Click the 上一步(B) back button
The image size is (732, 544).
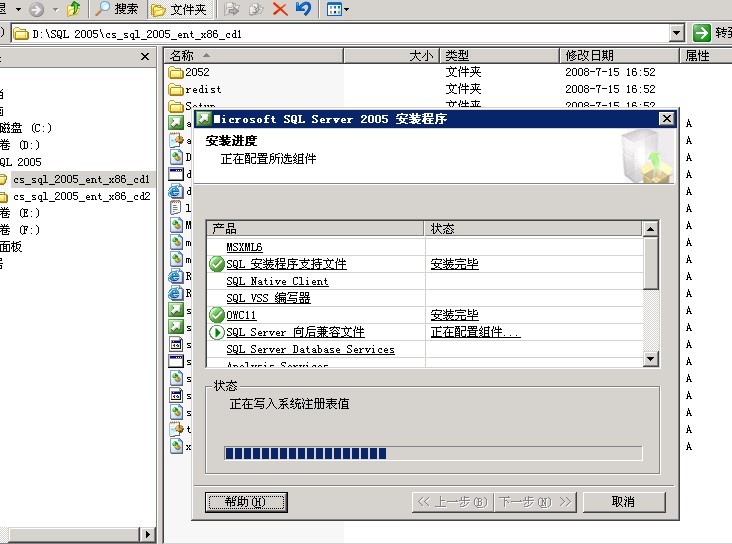pos(452,502)
